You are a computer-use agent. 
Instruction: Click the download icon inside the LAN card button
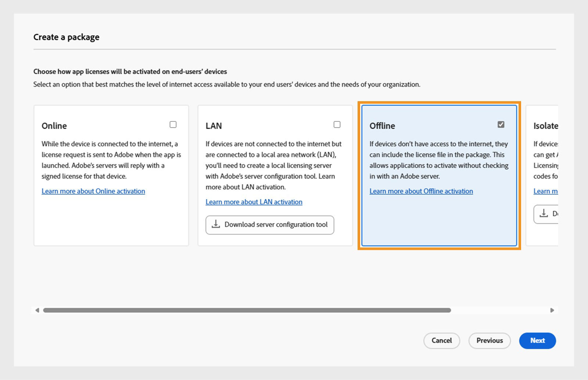(x=216, y=224)
